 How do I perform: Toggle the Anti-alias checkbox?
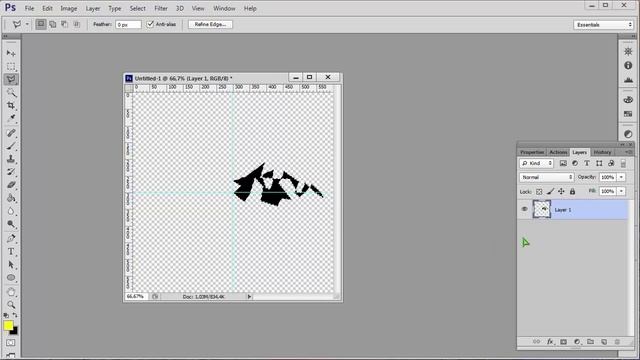coord(150,24)
